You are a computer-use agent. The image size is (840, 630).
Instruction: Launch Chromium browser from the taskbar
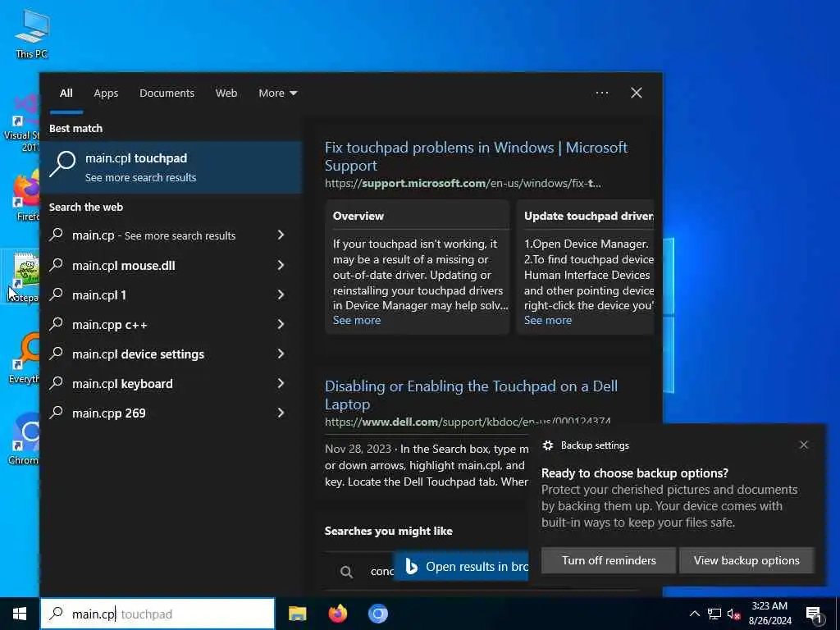(x=377, y=614)
